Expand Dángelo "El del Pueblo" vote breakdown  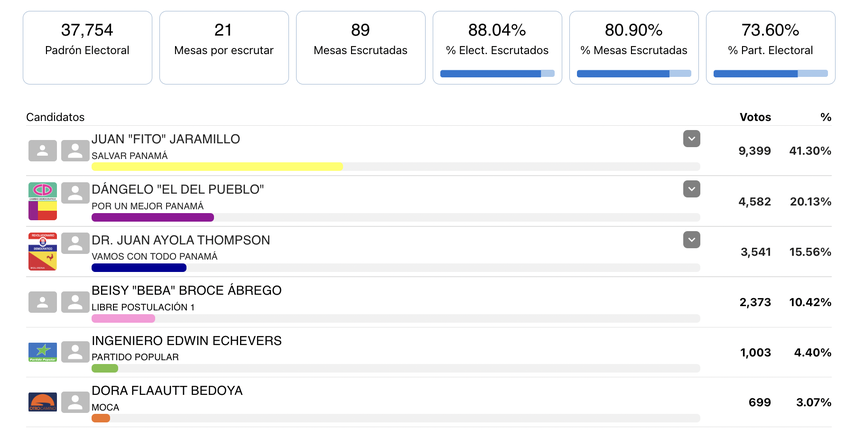coord(691,189)
